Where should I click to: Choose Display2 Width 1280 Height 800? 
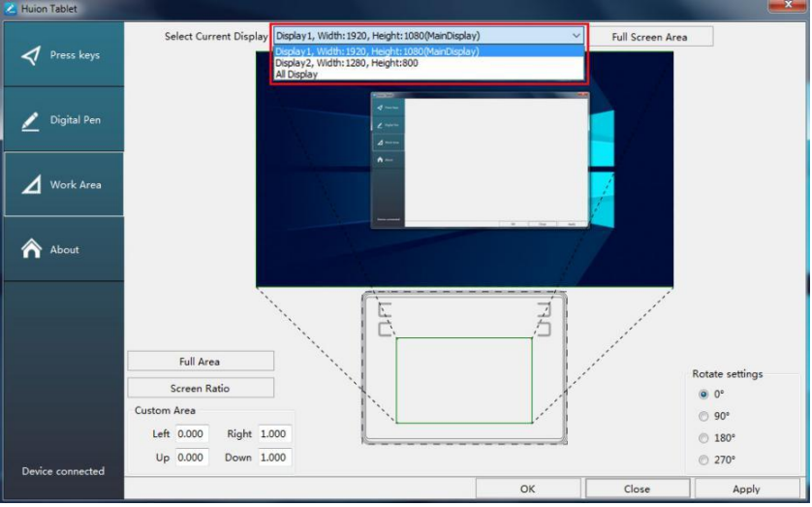click(x=429, y=63)
